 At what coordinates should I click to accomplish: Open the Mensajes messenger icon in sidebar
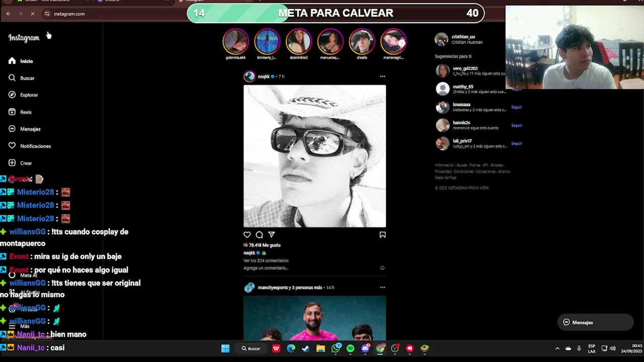[x=12, y=129]
